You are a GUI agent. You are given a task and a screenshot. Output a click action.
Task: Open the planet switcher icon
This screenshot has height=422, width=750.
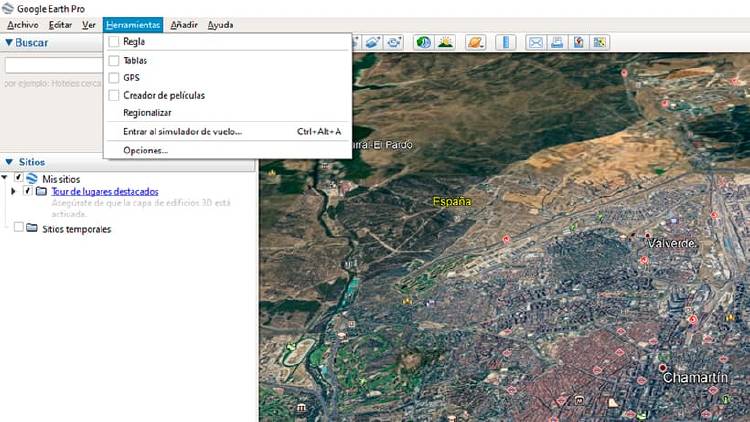476,42
